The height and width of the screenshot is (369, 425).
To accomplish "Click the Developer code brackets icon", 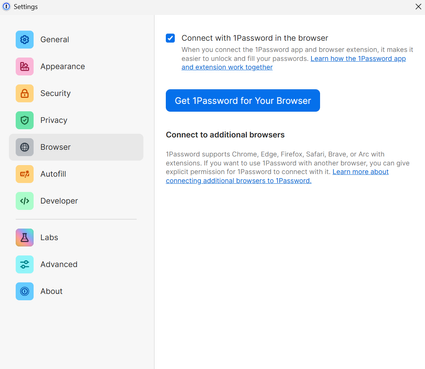I will point(24,201).
